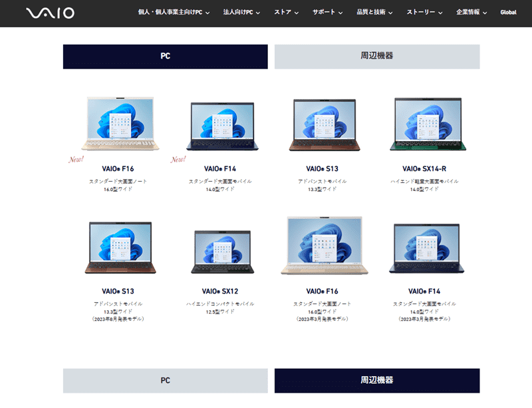Viewport: 532px width, 408px height.
Task: Click the top-row 13.3型ワイド size text
Action: [x=322, y=189]
